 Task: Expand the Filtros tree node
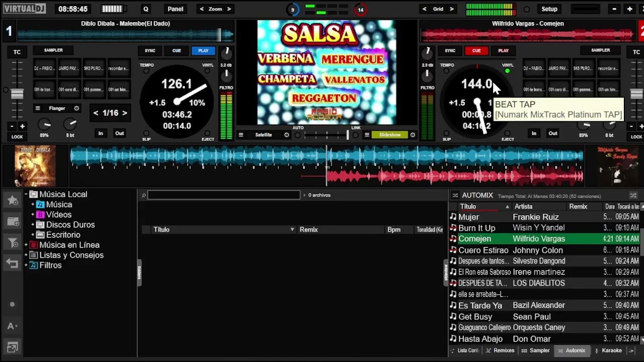(26, 265)
